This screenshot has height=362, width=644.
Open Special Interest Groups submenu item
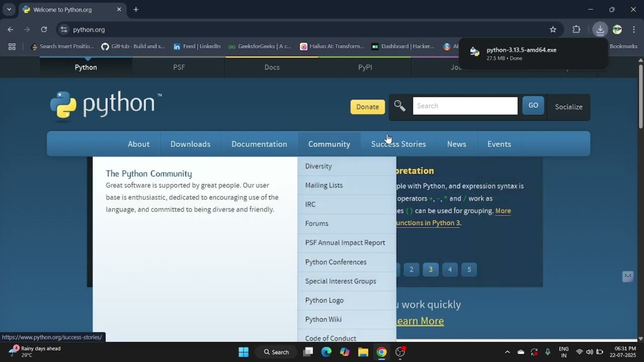(347, 281)
